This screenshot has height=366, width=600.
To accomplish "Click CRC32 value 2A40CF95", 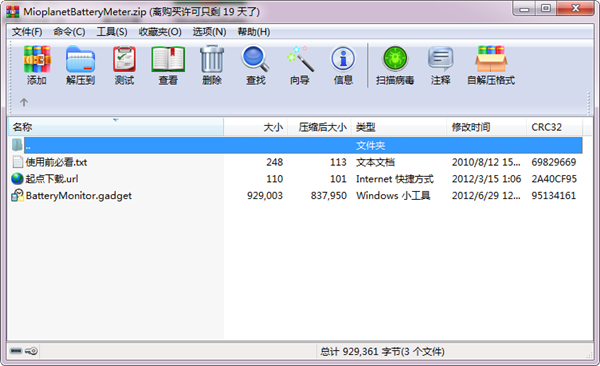I will click(x=554, y=179).
